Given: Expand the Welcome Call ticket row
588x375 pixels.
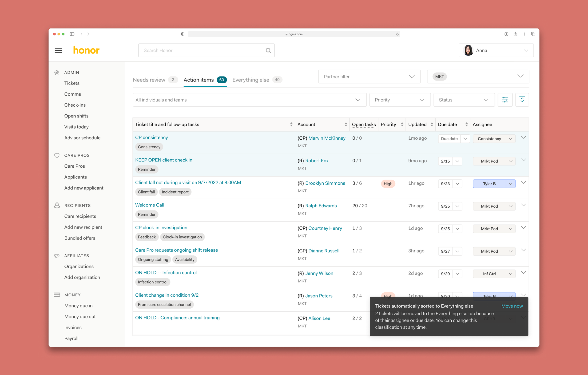Looking at the screenshot, I should point(523,205).
